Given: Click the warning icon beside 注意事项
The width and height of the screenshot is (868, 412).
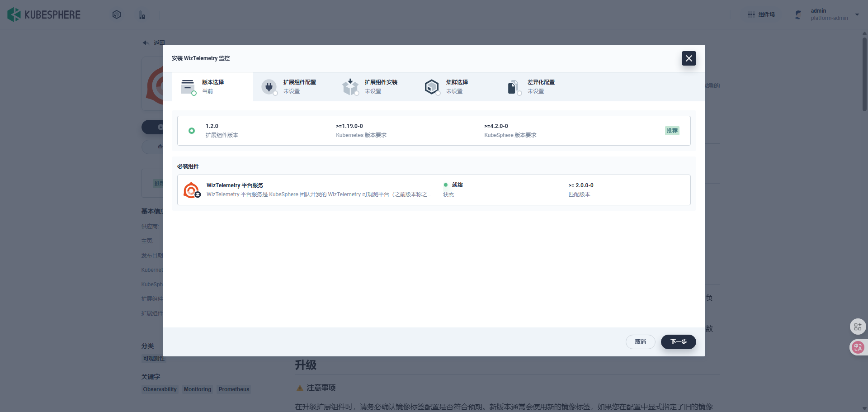Looking at the screenshot, I should pos(300,388).
